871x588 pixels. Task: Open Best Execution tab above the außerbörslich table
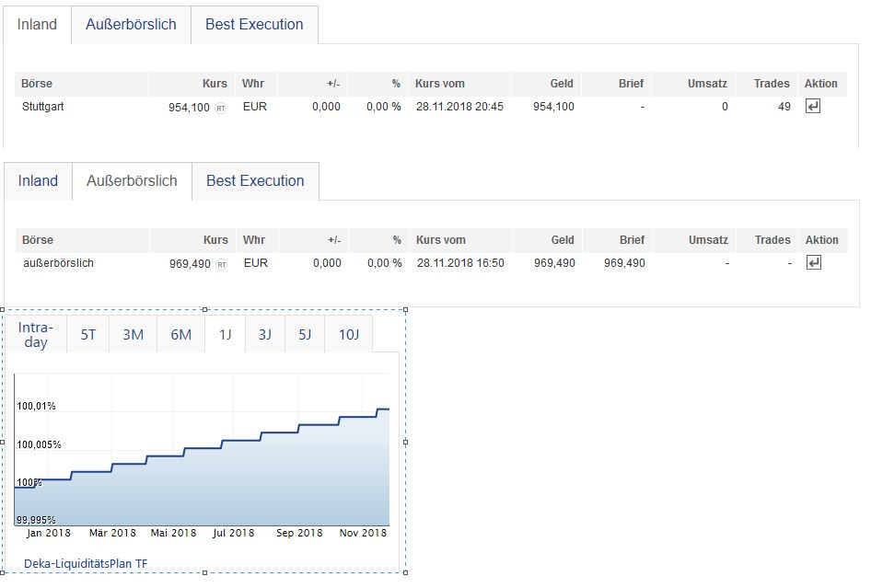pyautogui.click(x=255, y=181)
